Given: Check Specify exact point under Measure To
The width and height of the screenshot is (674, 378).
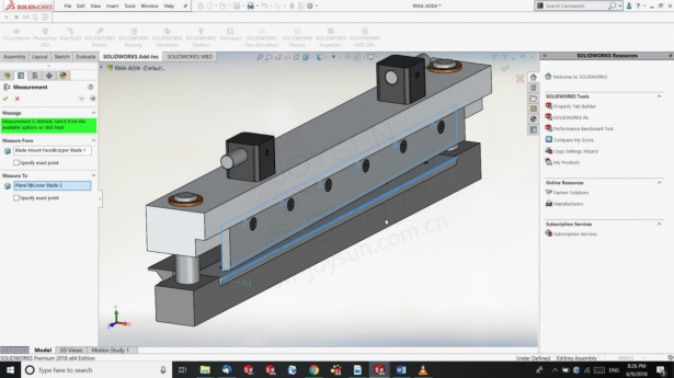Looking at the screenshot, I should tap(16, 198).
